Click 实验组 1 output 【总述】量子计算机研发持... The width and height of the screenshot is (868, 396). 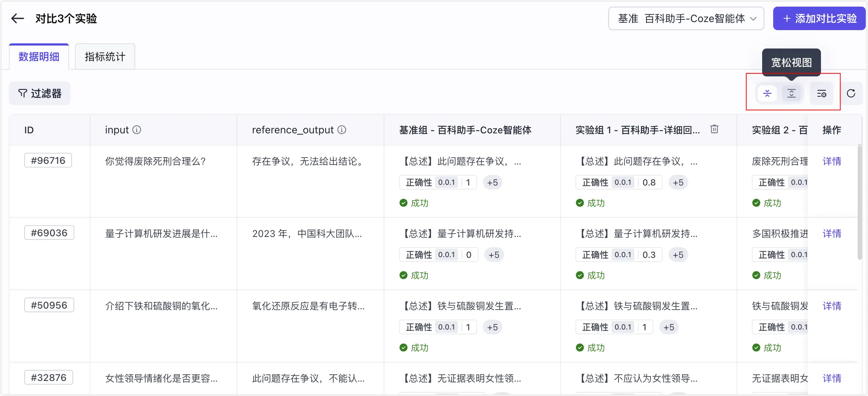[x=636, y=233]
